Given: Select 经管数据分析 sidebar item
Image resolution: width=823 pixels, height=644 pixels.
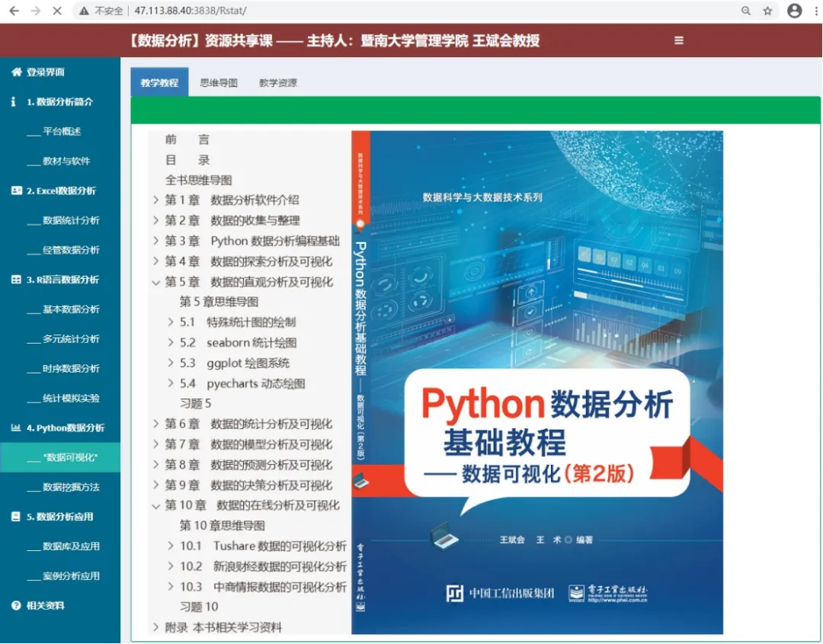Looking at the screenshot, I should click(x=60, y=250).
